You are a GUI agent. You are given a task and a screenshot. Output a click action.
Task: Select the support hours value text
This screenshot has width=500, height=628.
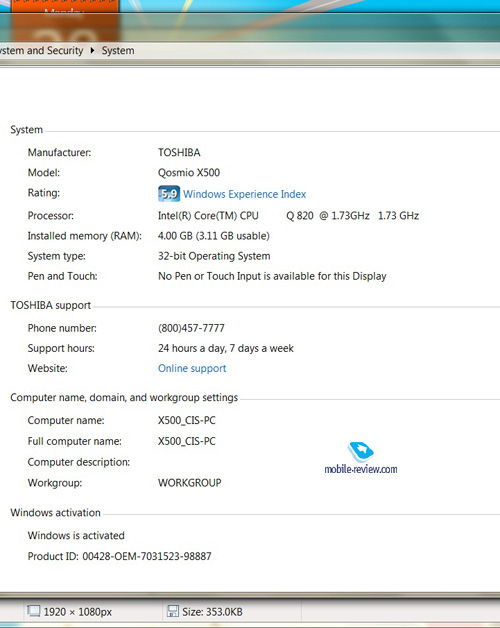pos(226,348)
